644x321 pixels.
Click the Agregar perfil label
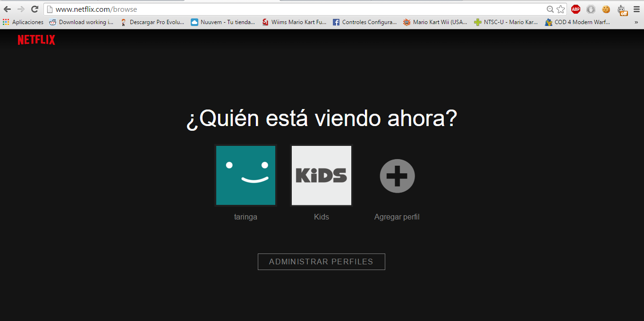pyautogui.click(x=397, y=217)
